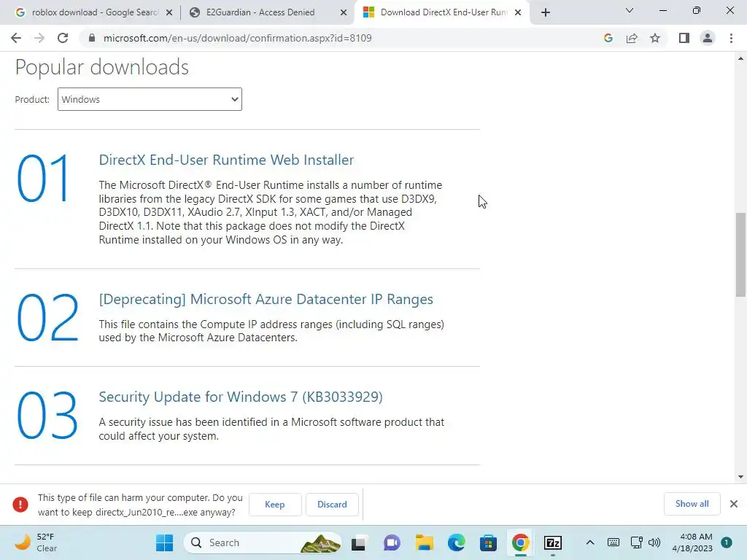Close the roblox download Google Search tab
Viewport: 747px width, 560px height.
point(169,13)
